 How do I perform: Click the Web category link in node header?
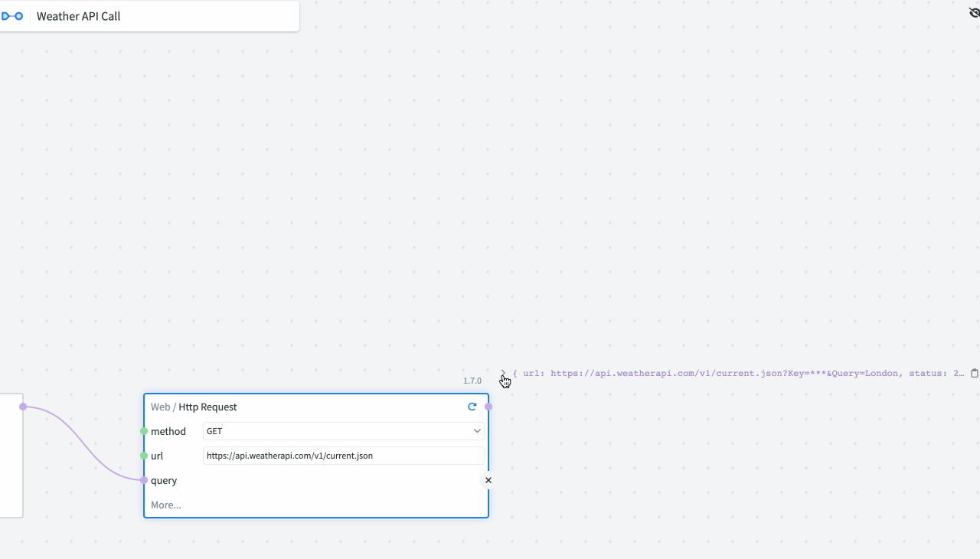click(160, 407)
